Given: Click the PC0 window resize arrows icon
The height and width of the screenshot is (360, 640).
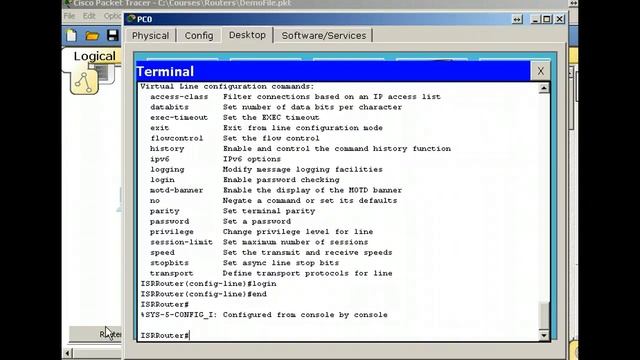Looking at the screenshot, I should point(517,19).
